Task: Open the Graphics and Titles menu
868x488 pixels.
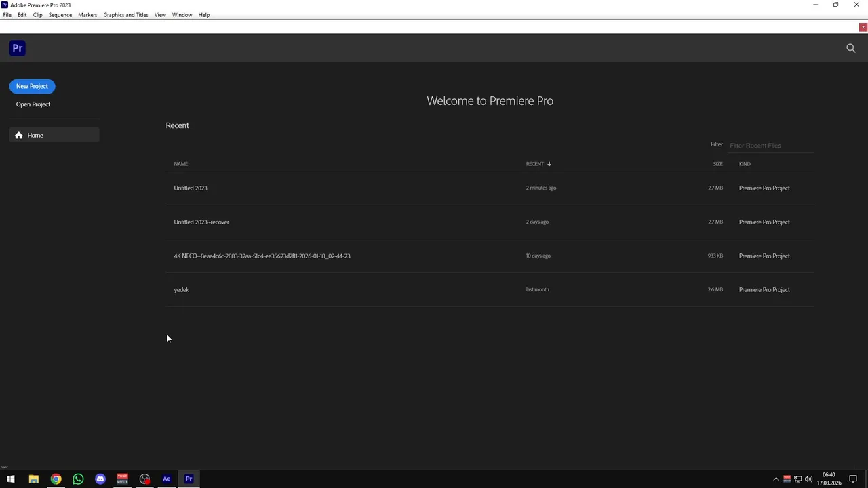Action: pyautogui.click(x=125, y=15)
